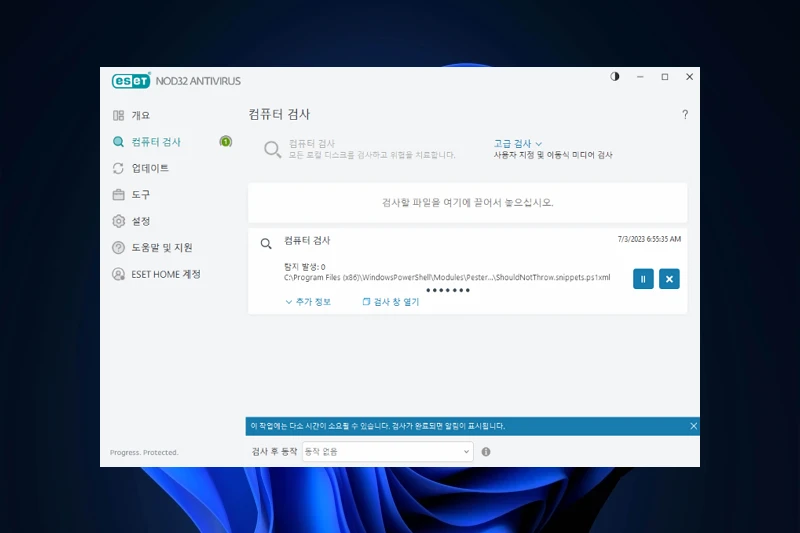This screenshot has height=533, width=800.
Task: Toggle the dark/light contrast theme icon
Action: pyautogui.click(x=615, y=77)
